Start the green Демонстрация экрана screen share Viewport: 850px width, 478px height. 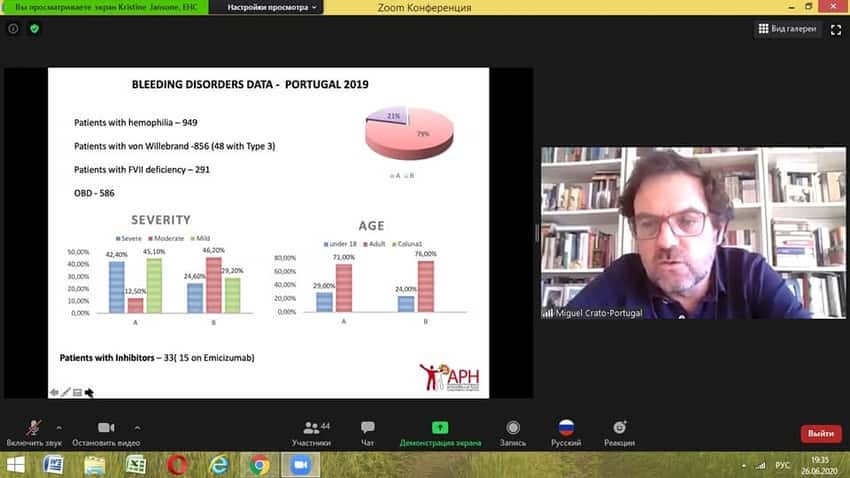pos(440,433)
